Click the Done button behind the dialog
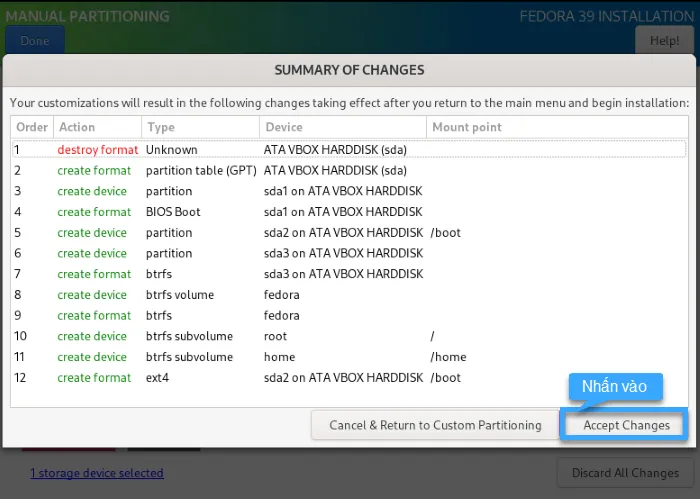This screenshot has width=700, height=499. (35, 41)
